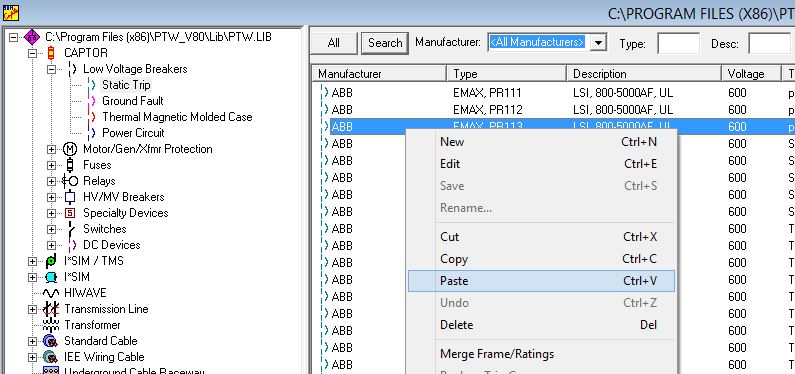Screen dimensions: 795x374
Task: Click the Standard Cable icon
Action: click(x=50, y=341)
